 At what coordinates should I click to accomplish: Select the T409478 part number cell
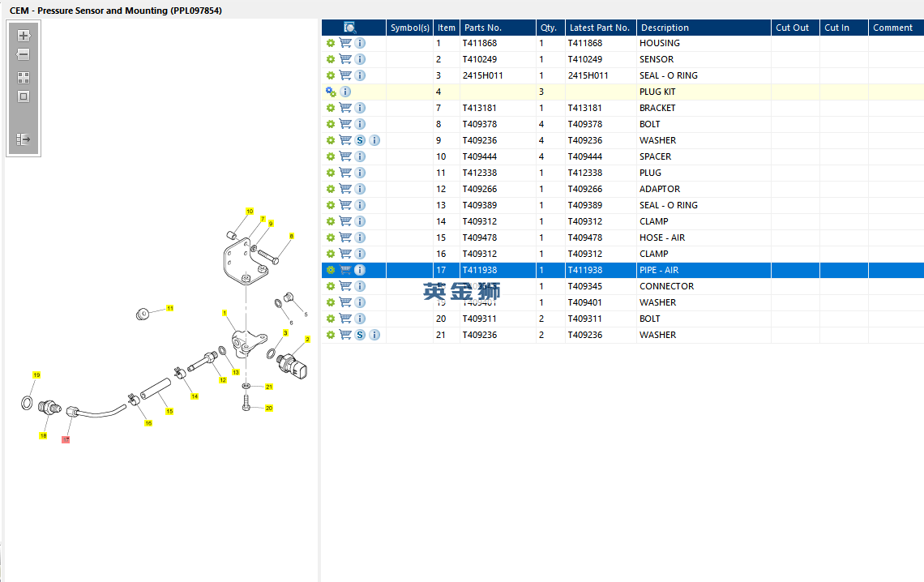click(x=498, y=238)
